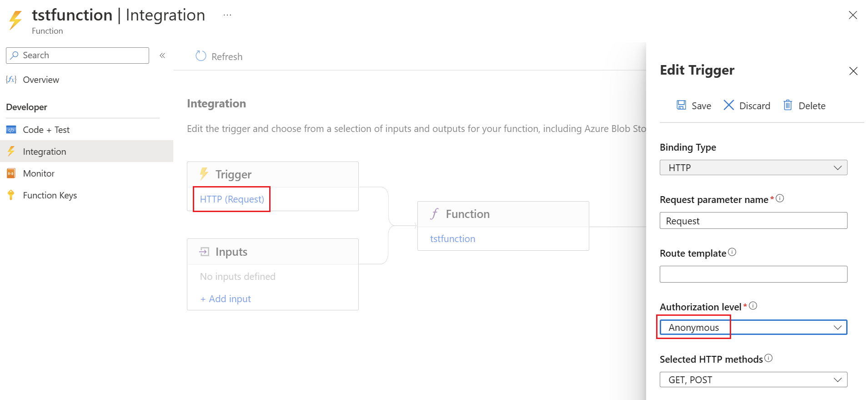
Task: Select Integration in the sidebar
Action: click(86, 152)
